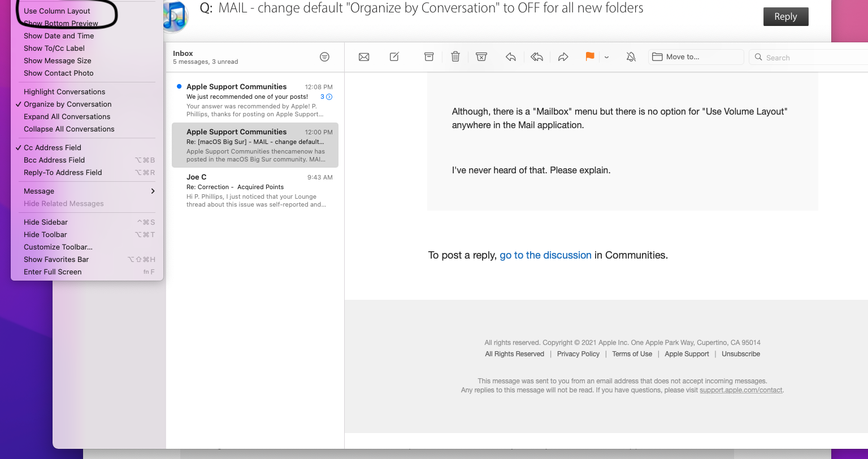868x459 pixels.
Task: Choose Collapse All Conversations
Action: click(x=69, y=129)
